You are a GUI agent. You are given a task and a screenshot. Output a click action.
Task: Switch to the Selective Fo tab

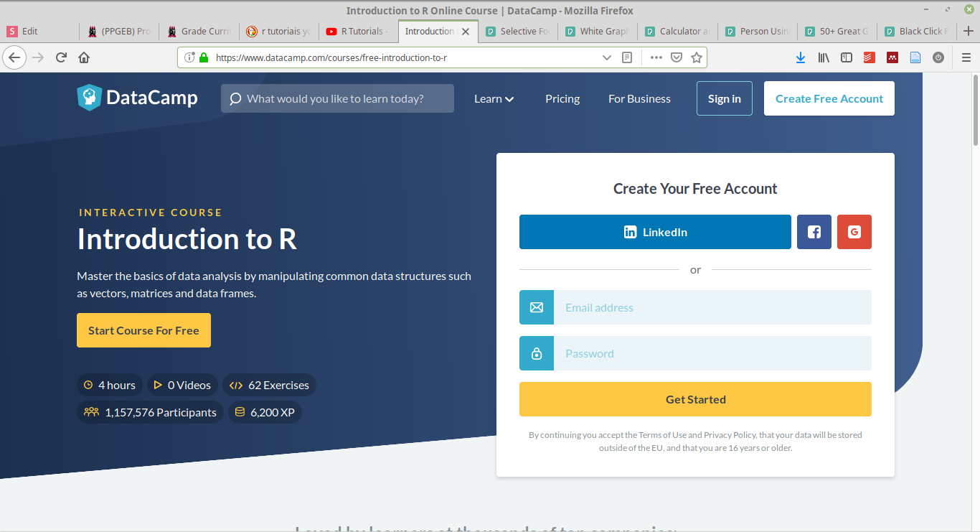pos(517,32)
